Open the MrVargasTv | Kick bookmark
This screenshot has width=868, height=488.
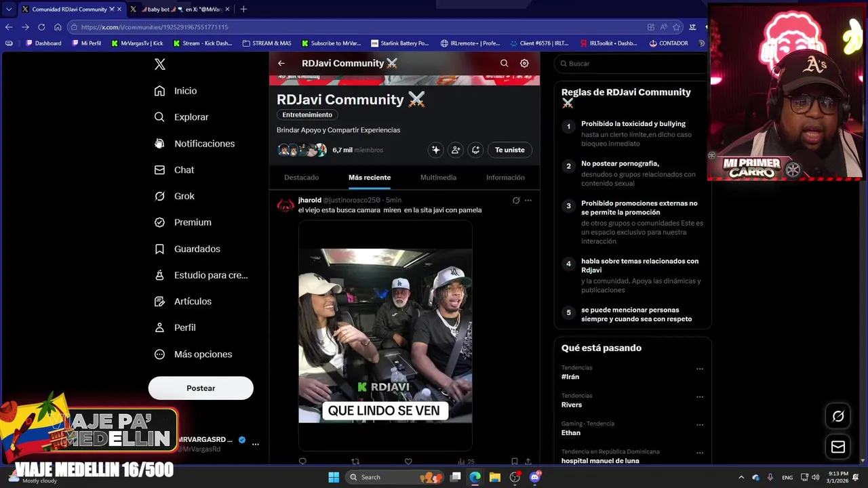pyautogui.click(x=136, y=43)
